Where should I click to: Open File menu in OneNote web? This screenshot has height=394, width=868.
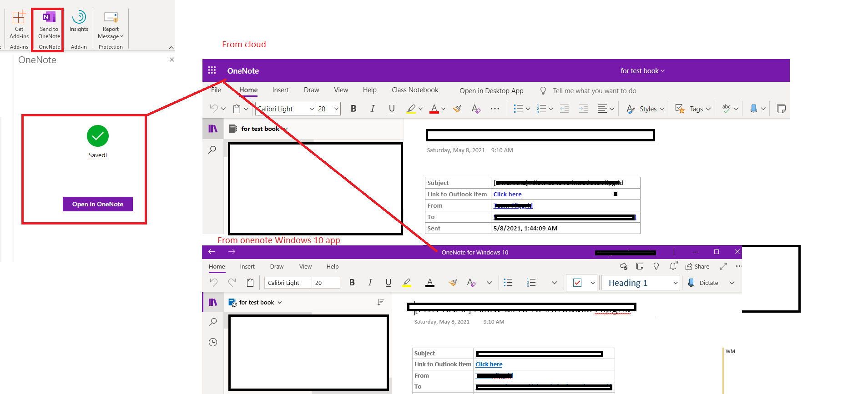[x=216, y=90]
